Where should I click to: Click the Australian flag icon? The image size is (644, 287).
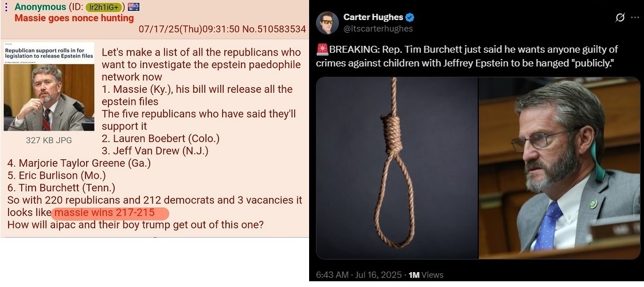(x=134, y=6)
